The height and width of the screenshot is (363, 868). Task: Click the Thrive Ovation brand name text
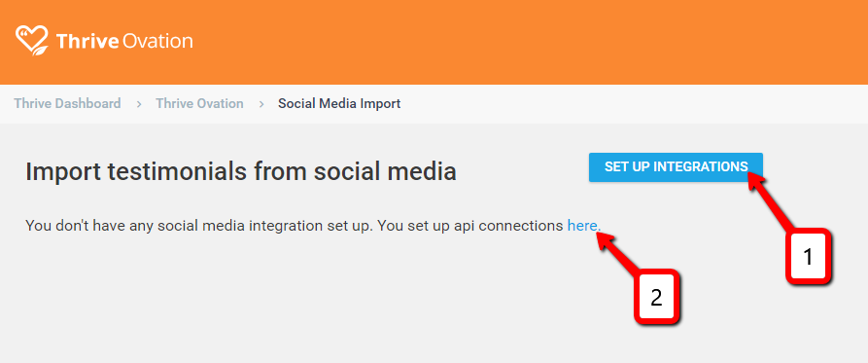(x=124, y=42)
